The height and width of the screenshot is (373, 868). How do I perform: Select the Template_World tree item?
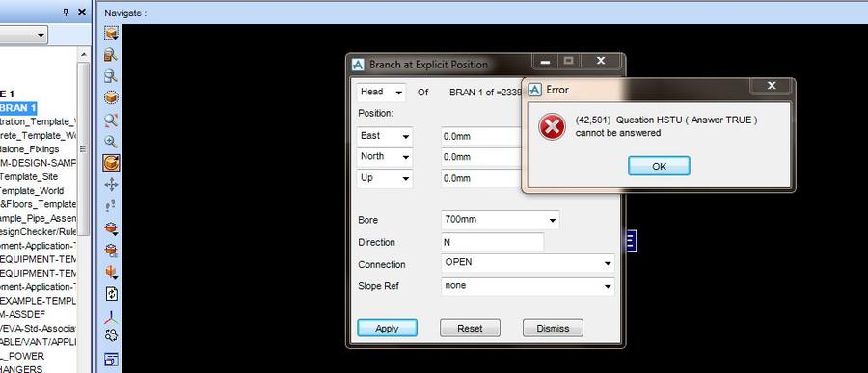[32, 191]
